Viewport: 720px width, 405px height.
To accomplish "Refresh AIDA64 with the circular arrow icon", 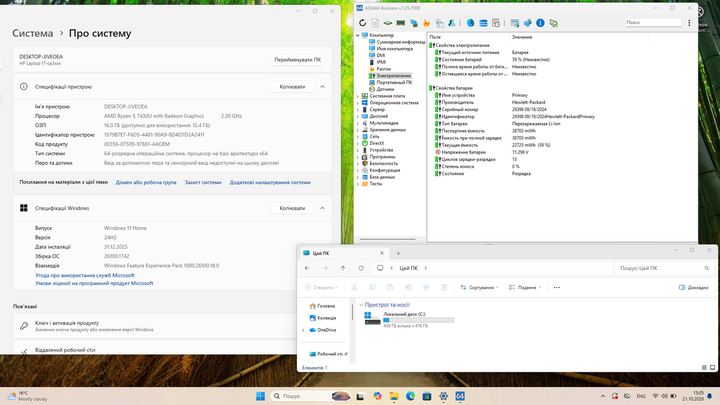I will coord(362,22).
